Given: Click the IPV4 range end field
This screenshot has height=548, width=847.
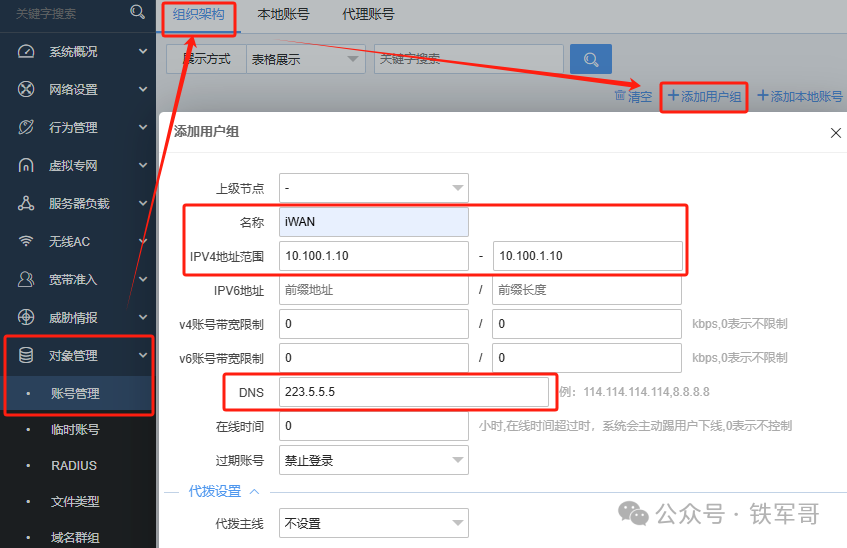Looking at the screenshot, I should 588,256.
